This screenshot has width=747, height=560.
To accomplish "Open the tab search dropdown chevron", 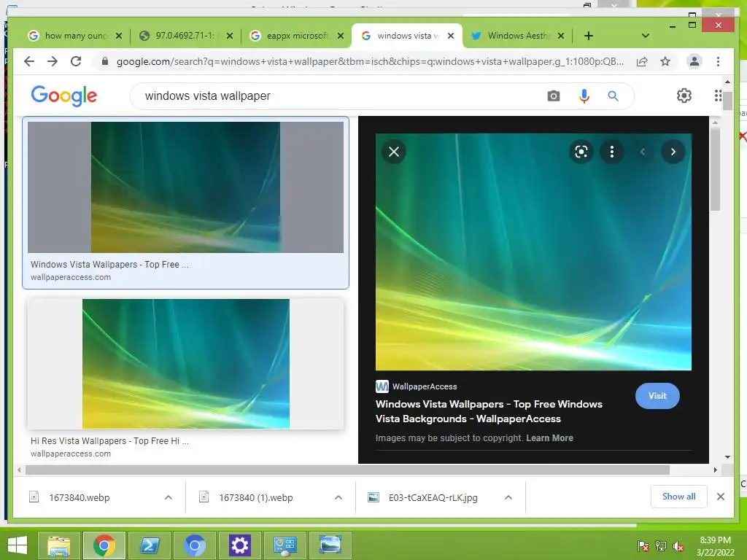I will 646,36.
